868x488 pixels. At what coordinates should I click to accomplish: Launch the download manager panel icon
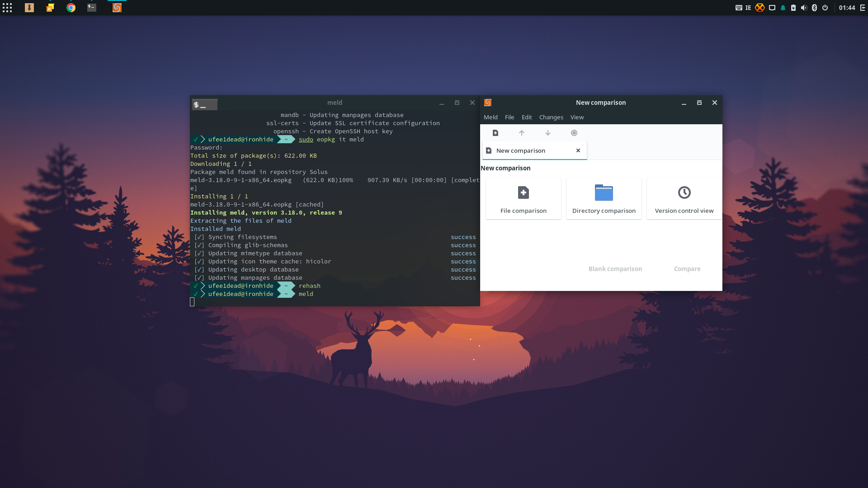[29, 8]
